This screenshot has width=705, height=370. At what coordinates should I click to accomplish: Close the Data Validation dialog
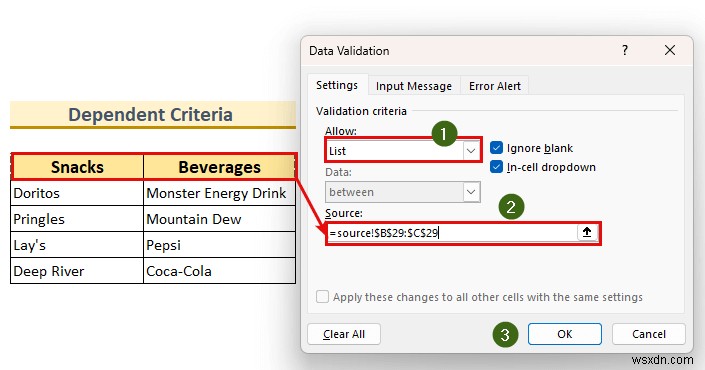(670, 50)
